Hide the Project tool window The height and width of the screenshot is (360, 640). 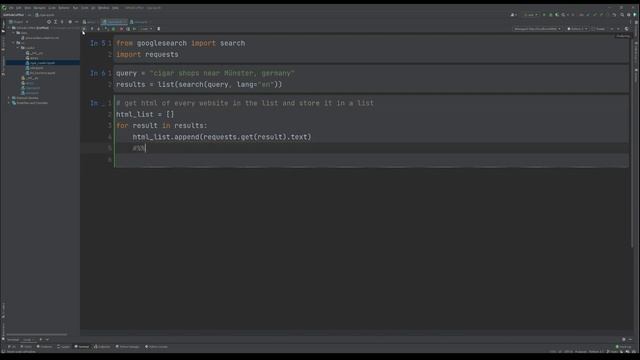pyautogui.click(x=76, y=22)
